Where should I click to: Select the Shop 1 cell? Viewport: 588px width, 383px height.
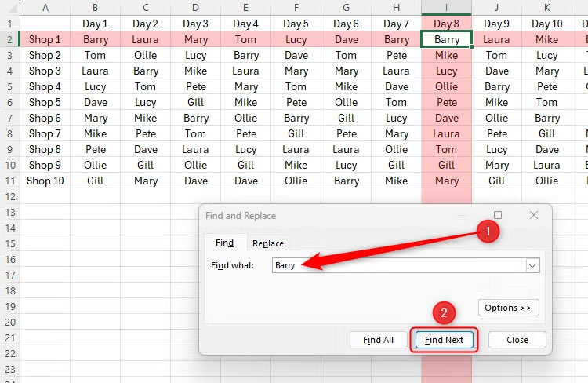pos(45,39)
